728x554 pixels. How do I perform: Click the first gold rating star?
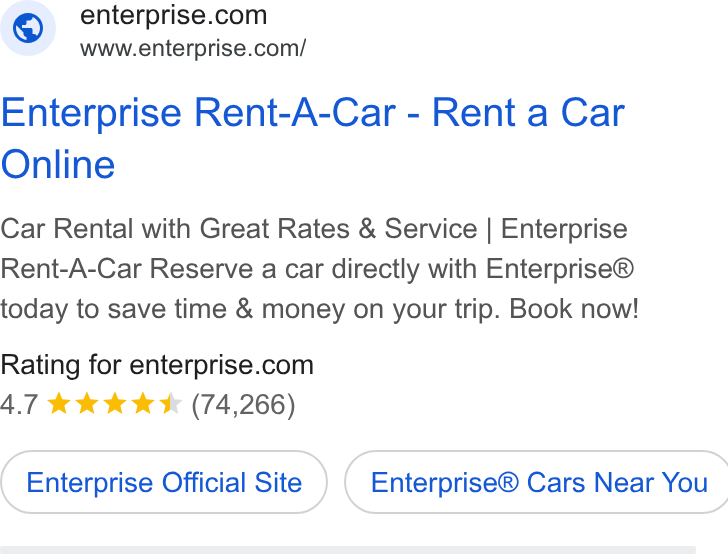59,403
